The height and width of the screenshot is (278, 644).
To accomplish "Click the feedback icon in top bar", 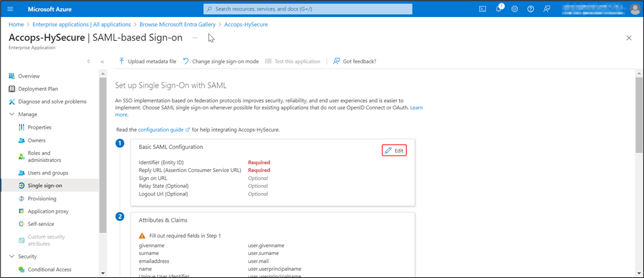I will click(547, 9).
